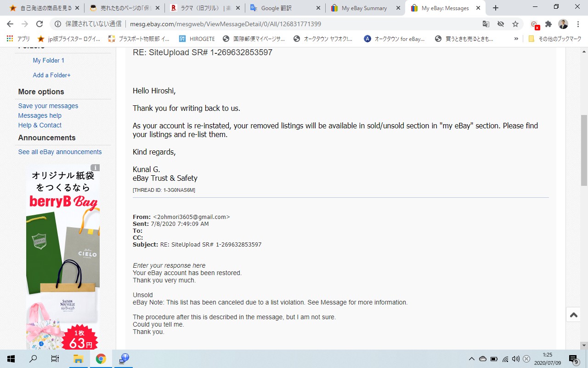Open the HIROGETE bookmark
The width and height of the screenshot is (588, 368).
coord(197,39)
